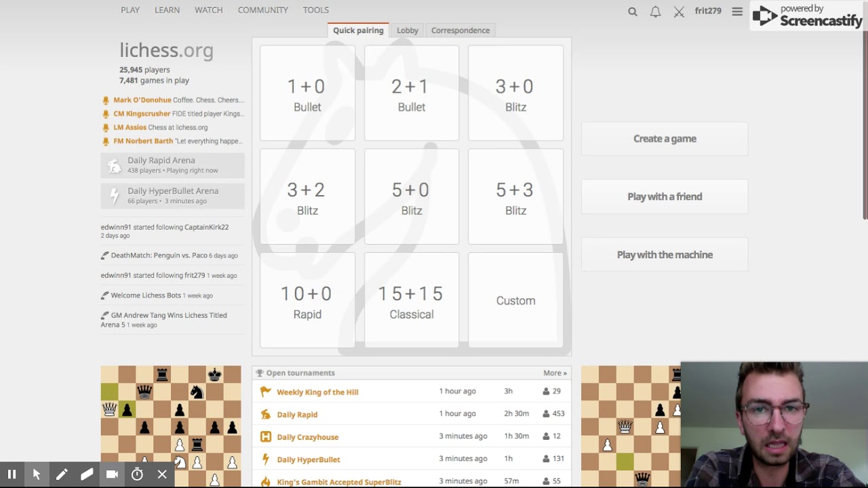868x488 pixels.
Task: Open the Daily Rapid Arena banner
Action: 173,165
